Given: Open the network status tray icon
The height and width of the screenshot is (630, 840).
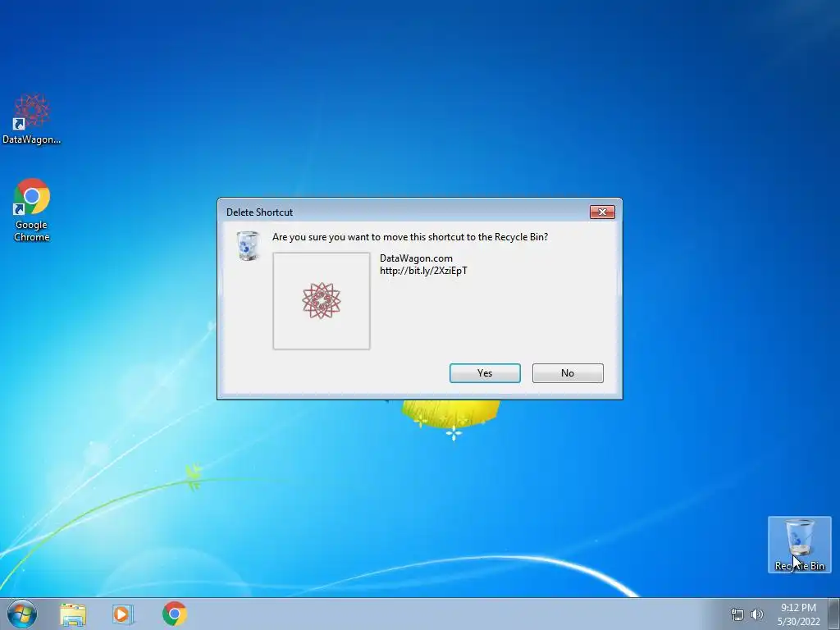Looking at the screenshot, I should point(737,614).
